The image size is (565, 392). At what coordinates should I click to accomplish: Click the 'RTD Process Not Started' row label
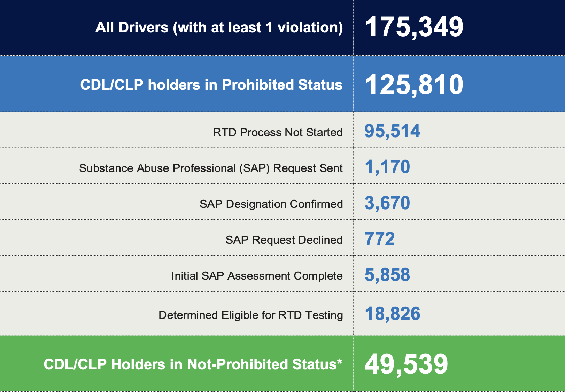point(278,132)
